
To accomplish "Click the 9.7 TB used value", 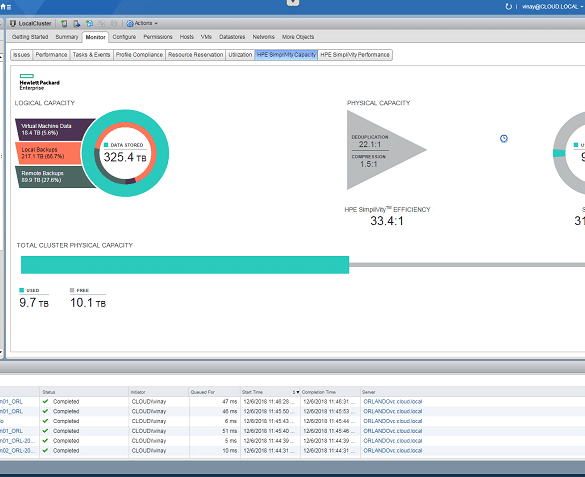I will (x=34, y=302).
